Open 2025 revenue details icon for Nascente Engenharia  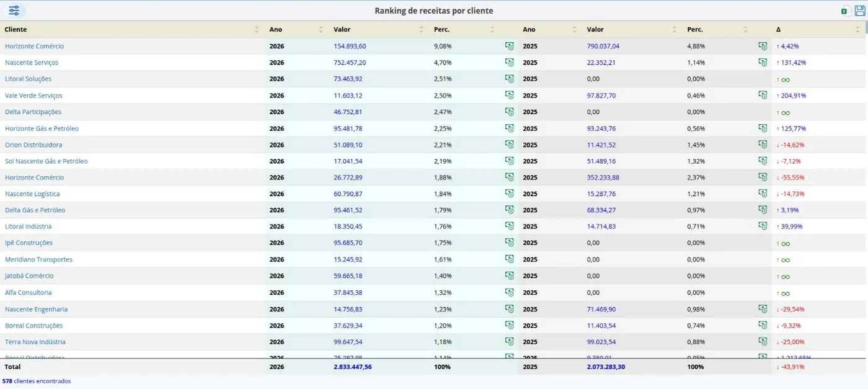pyautogui.click(x=763, y=309)
